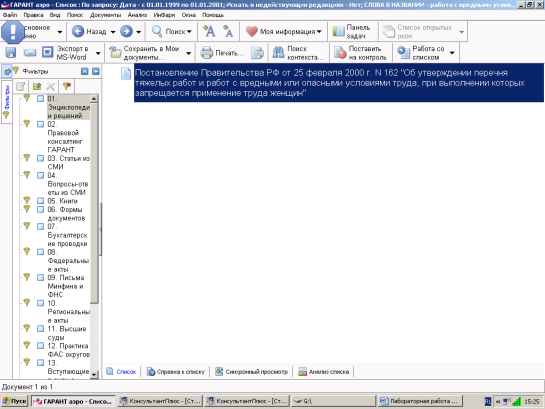Open main menu dropdown arrow
Viewport: 545px width, 409px height.
tap(60, 32)
